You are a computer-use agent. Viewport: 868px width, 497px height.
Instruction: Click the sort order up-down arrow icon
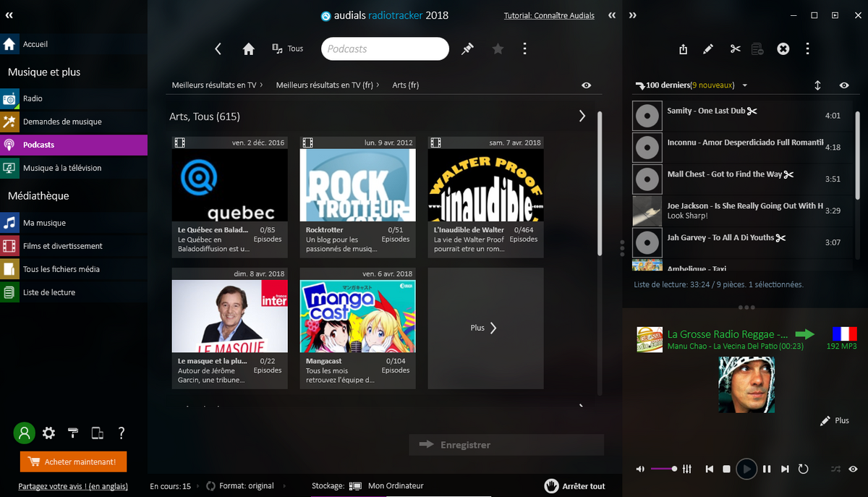point(817,85)
